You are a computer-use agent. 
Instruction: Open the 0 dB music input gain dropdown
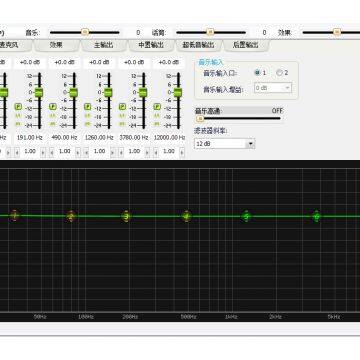[x=273, y=88]
